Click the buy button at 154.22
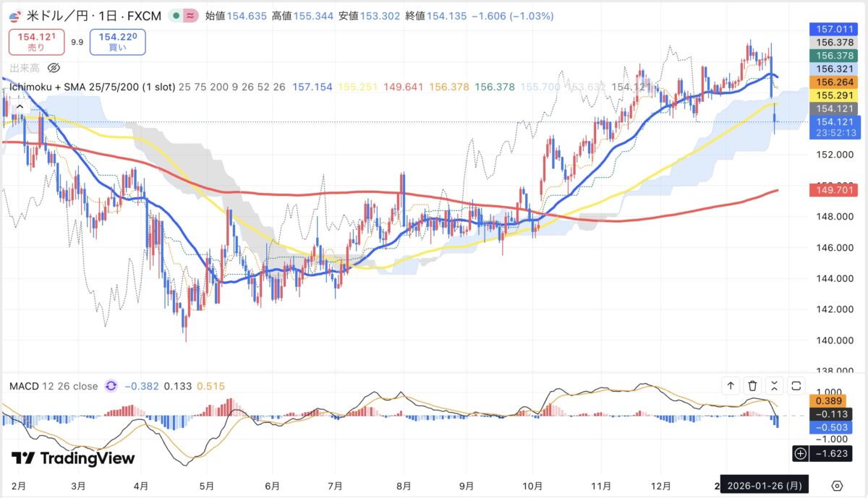868x498 pixels. 118,42
